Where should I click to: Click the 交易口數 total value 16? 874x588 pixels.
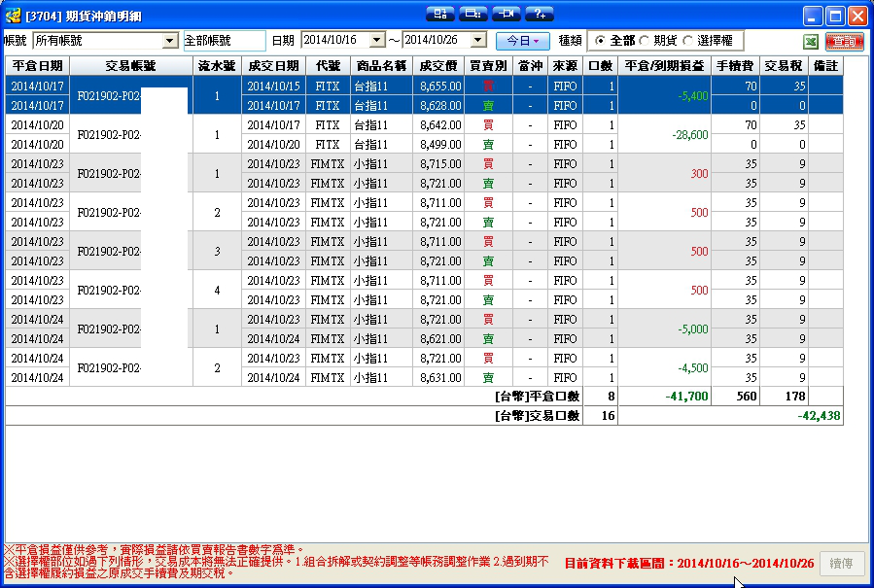point(609,416)
